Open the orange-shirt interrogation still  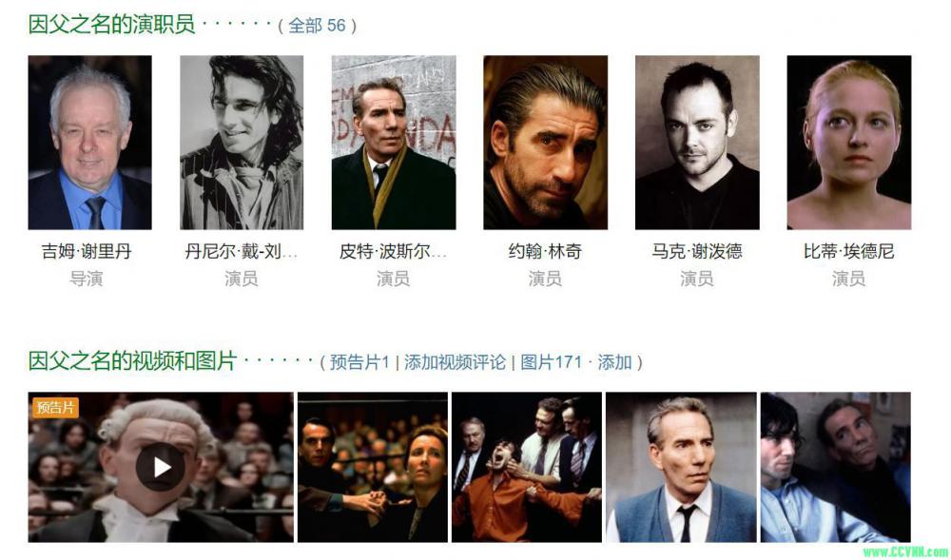pyautogui.click(x=527, y=467)
